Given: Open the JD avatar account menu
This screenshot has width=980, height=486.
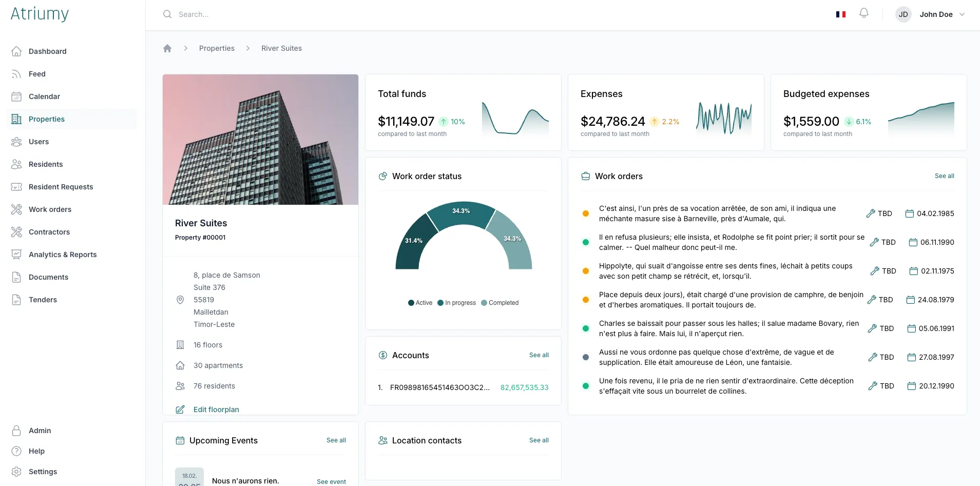Looking at the screenshot, I should [x=904, y=14].
